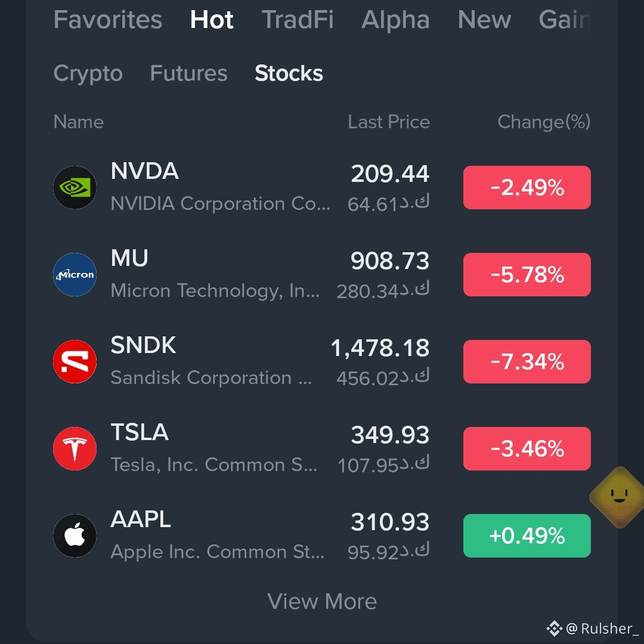Tap the Micron logo icon
Screen dimensions: 644x644
[x=75, y=275]
